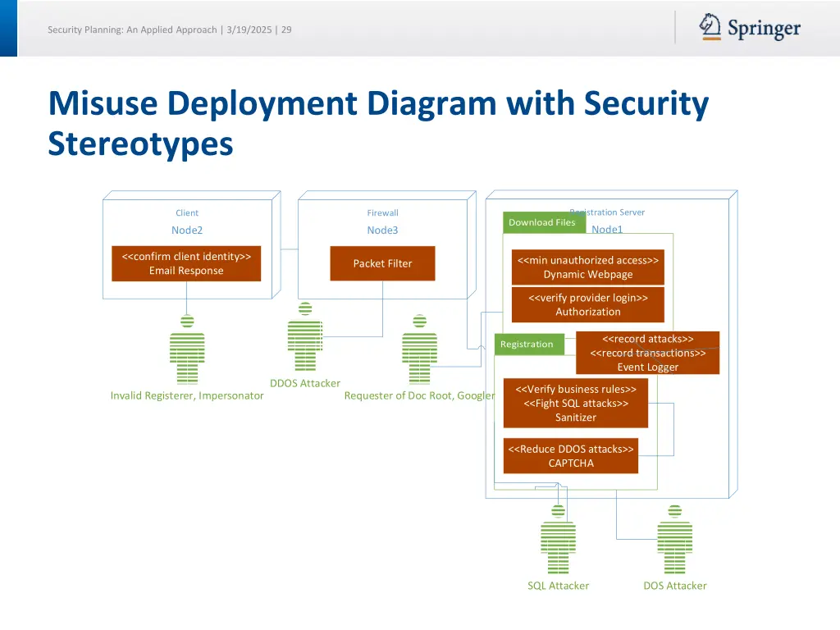Image resolution: width=840 pixels, height=630 pixels.
Task: Click the 'Registration Server' label
Action: pyautogui.click(x=607, y=212)
